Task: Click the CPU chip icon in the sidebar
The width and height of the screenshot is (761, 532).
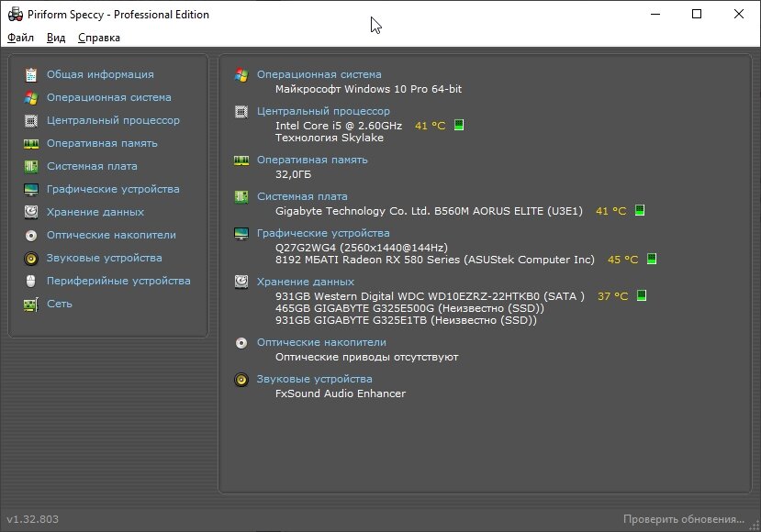Action: (31, 120)
